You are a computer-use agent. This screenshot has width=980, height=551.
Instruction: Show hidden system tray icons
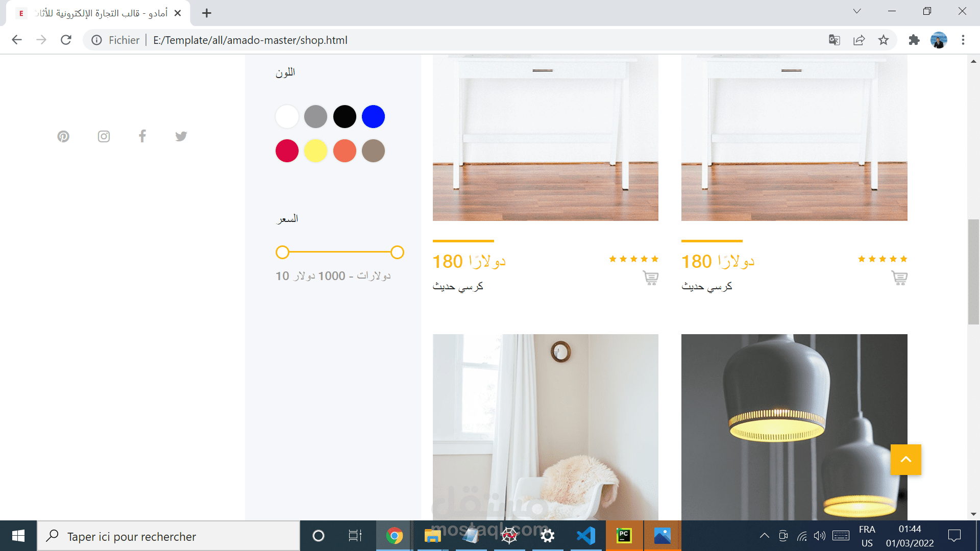[764, 536]
